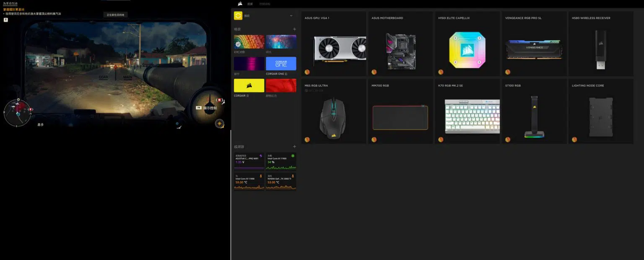Click lighting badge on K70 RGB MK.2 SE
This screenshot has height=260, width=644.
[x=441, y=140]
